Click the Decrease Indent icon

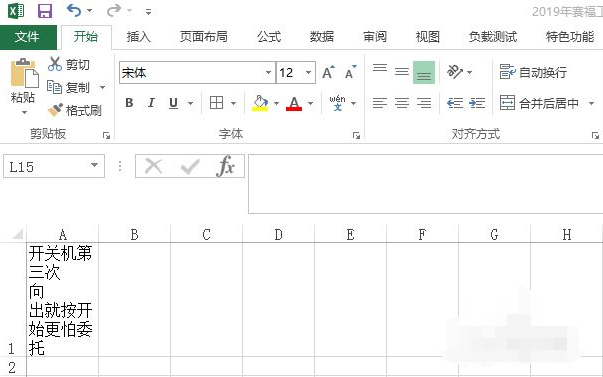tap(455, 103)
